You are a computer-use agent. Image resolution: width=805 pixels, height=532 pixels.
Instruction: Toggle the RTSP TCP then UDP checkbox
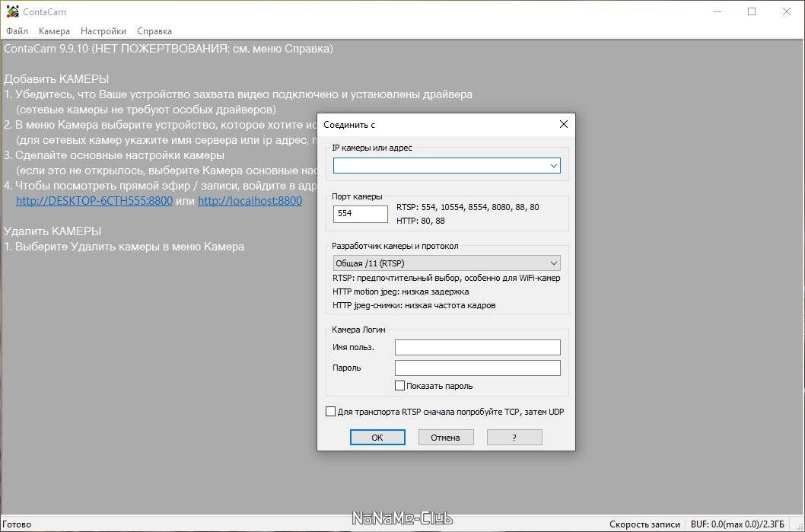(331, 412)
